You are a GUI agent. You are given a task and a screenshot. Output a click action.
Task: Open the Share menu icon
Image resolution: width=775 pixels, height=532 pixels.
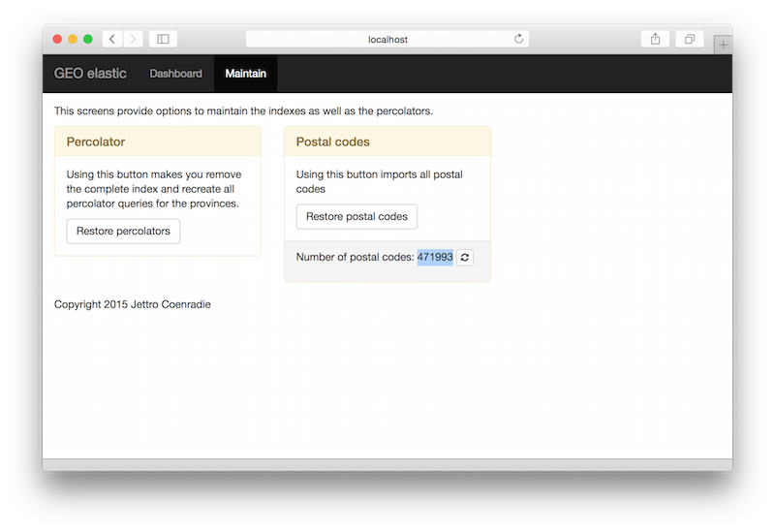click(655, 39)
